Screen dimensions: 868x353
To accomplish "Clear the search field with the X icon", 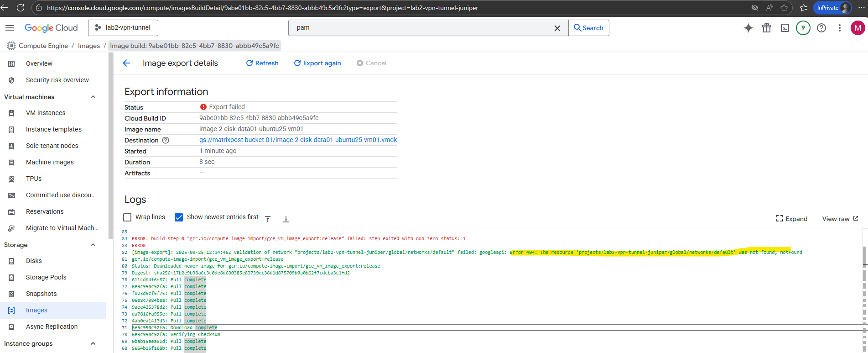I will pyautogui.click(x=557, y=28).
